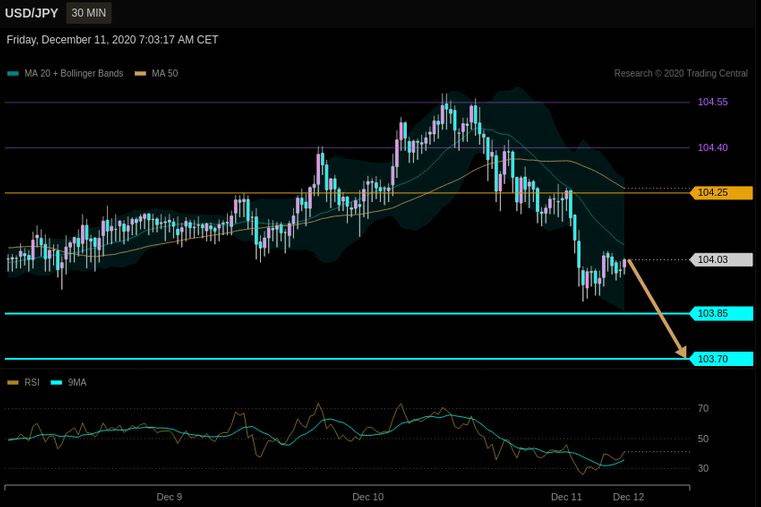
Task: Click the 104.03 current price tag
Action: point(721,260)
